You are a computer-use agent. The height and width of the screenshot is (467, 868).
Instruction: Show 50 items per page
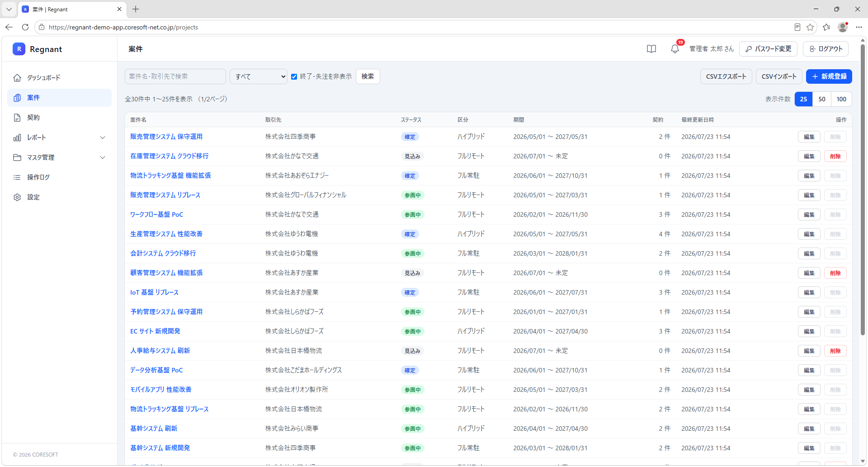(x=822, y=99)
